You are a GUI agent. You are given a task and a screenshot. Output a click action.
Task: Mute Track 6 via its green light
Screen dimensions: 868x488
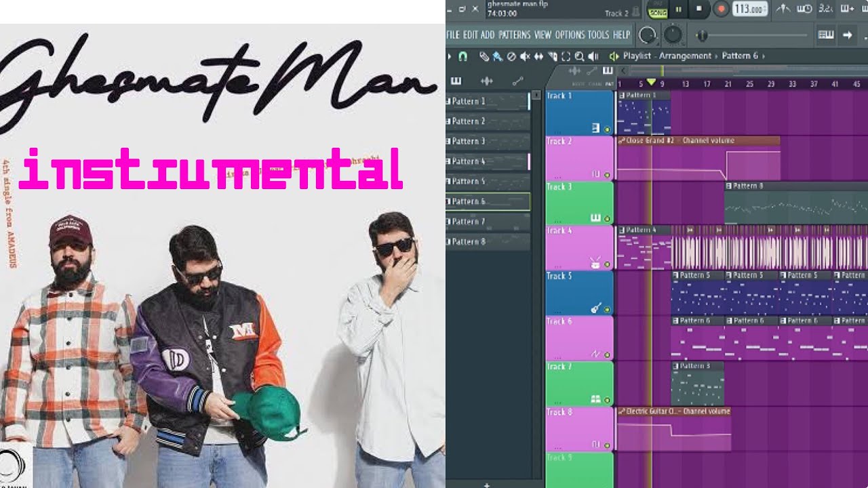click(608, 355)
